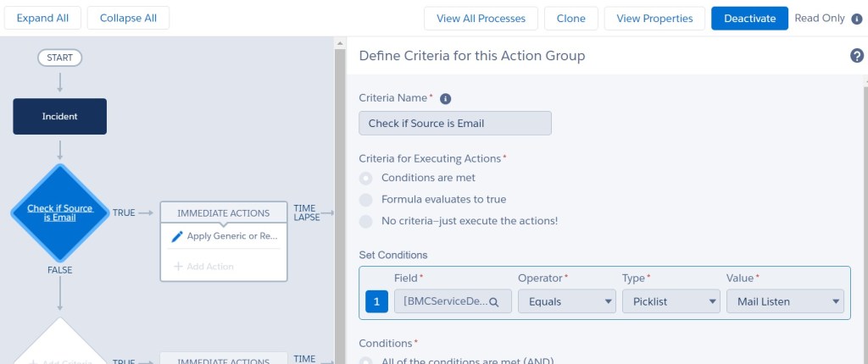Image resolution: width=868 pixels, height=364 pixels.
Task: Click first IMMEDIATE ACTIONS header
Action: [224, 213]
